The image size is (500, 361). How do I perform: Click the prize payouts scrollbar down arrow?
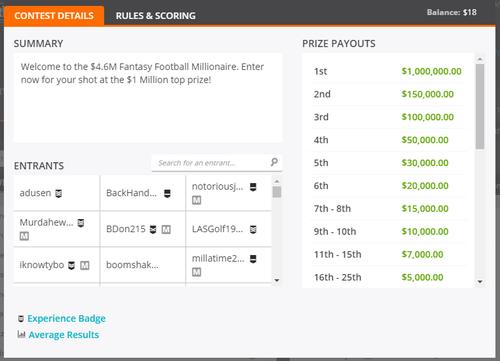480,282
